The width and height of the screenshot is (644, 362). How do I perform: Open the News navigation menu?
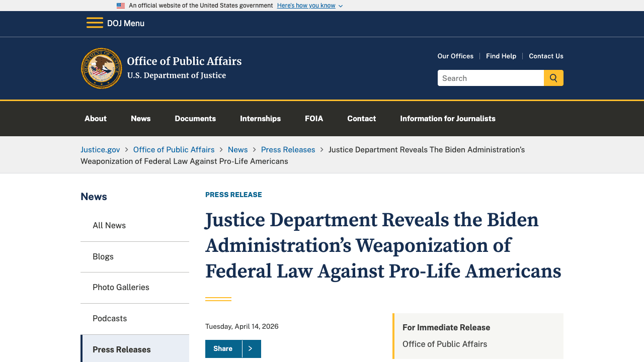pyautogui.click(x=140, y=118)
